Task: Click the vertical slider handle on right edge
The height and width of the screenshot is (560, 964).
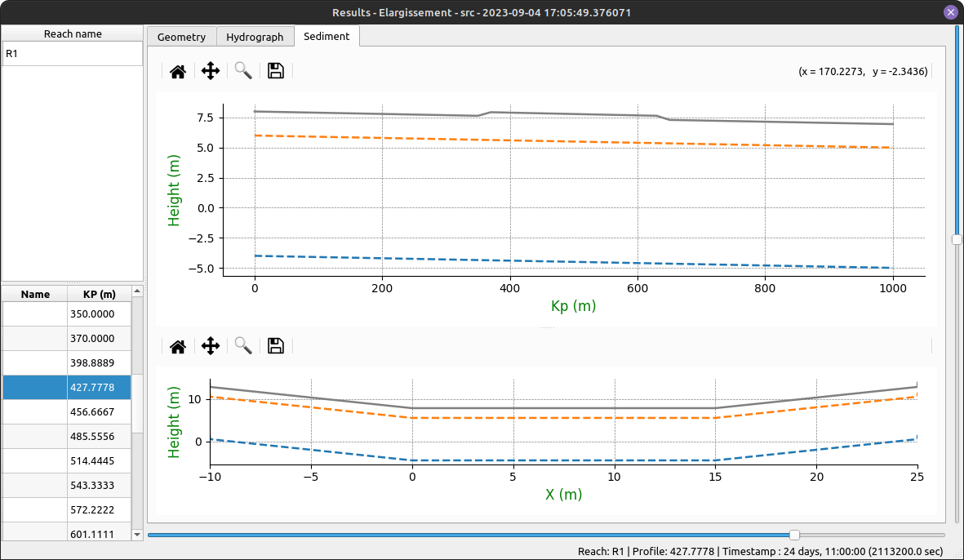Action: (957, 239)
